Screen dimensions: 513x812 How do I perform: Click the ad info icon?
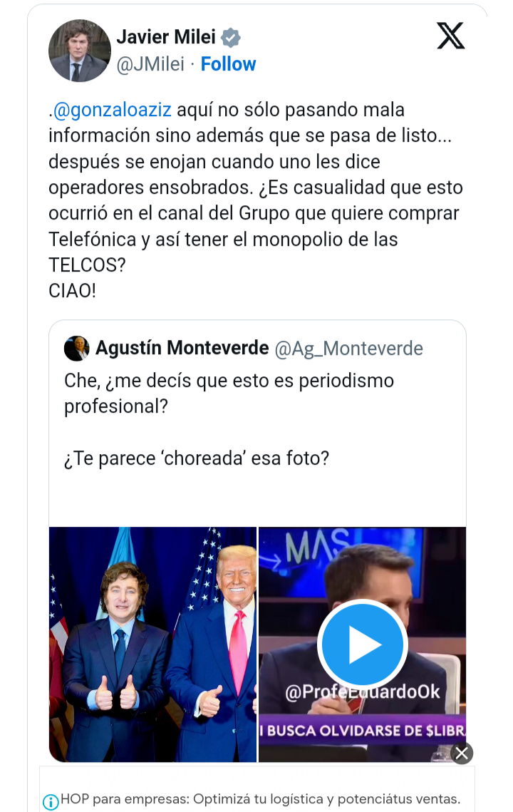[50, 802]
